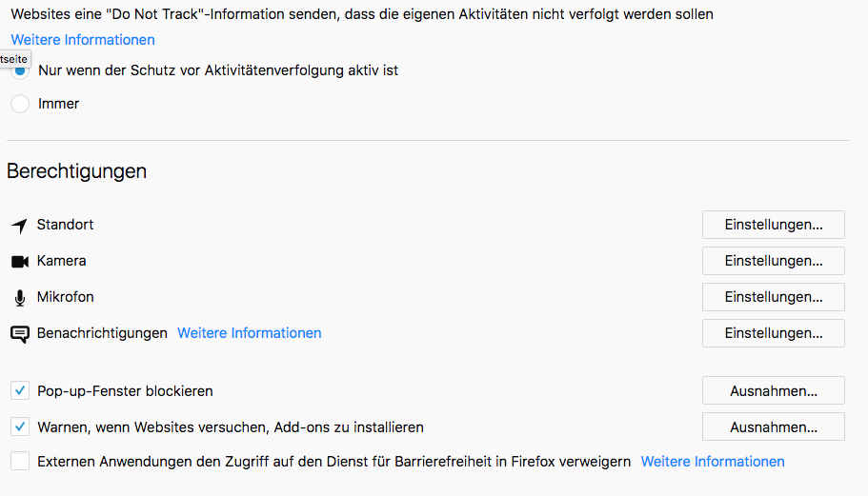Uncheck "Pop-up-Fenster blockieren" checkbox
Screen dimensions: 868x496
[x=20, y=390]
